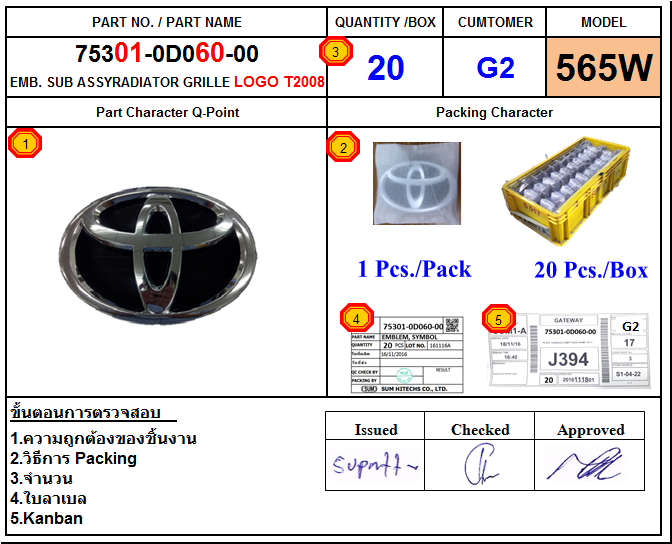Select step "5.Kanban"
Viewport: 672px width, 544px height.
pos(46,518)
